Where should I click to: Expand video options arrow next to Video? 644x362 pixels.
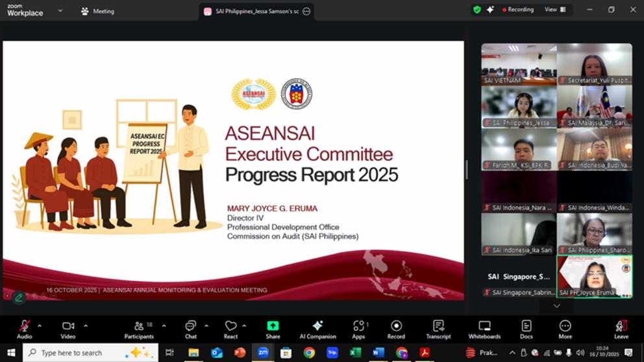pos(86,326)
